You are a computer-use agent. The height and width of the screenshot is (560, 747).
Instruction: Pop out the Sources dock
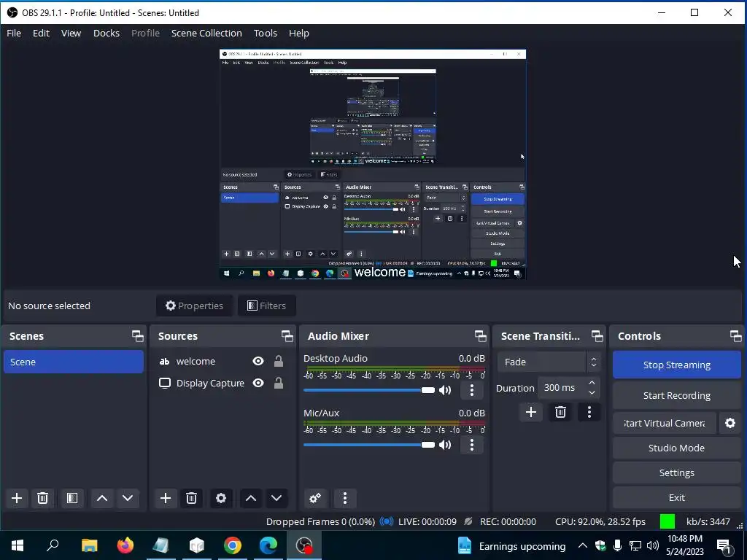tap(287, 336)
